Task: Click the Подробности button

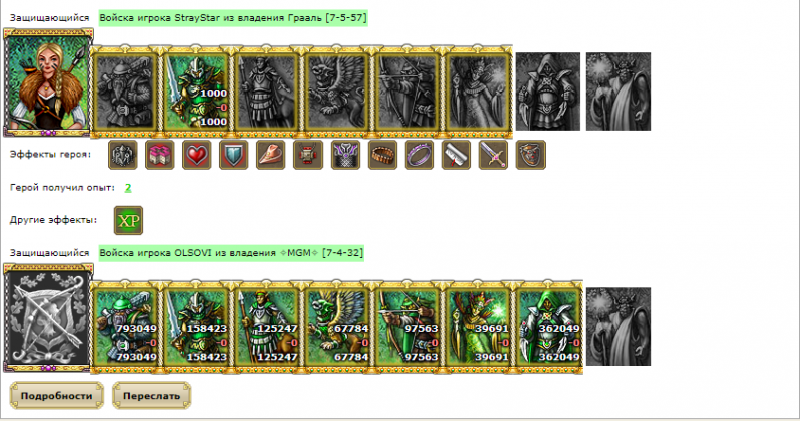Action: point(57,395)
